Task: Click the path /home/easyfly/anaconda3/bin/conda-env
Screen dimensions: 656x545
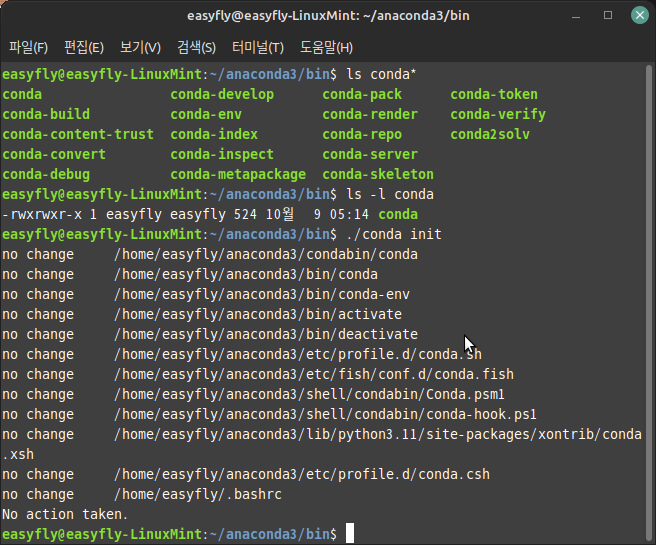Action: tap(262, 295)
